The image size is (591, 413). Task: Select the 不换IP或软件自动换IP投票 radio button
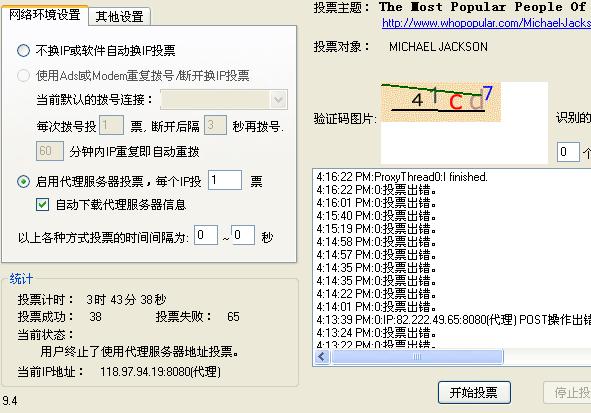pos(23,50)
